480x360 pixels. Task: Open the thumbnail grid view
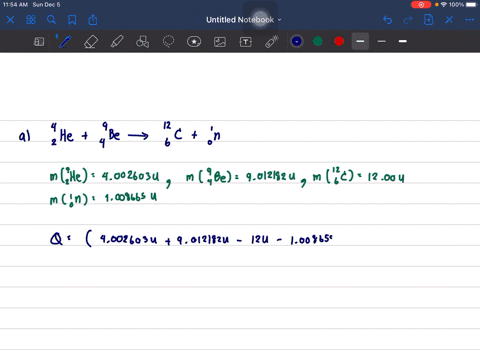[x=31, y=20]
